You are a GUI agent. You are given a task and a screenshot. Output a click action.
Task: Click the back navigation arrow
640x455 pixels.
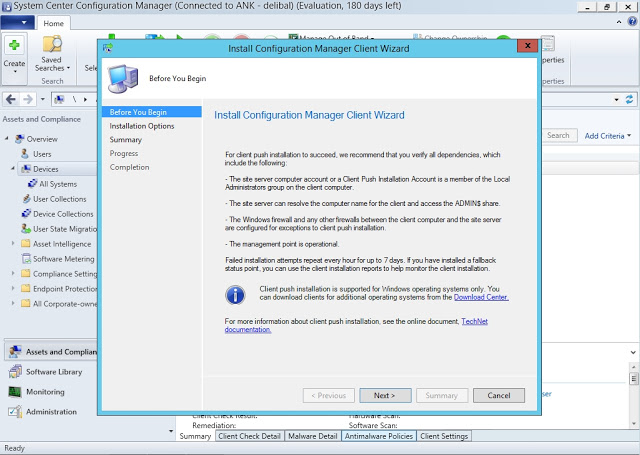[12, 99]
